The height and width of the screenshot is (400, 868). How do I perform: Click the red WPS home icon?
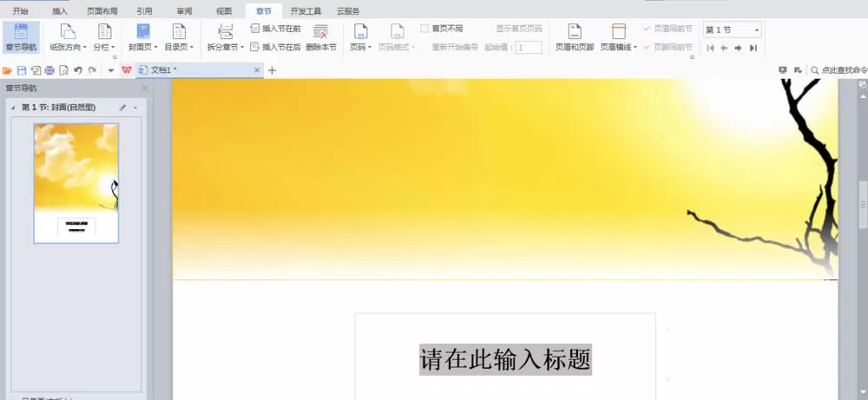click(127, 70)
